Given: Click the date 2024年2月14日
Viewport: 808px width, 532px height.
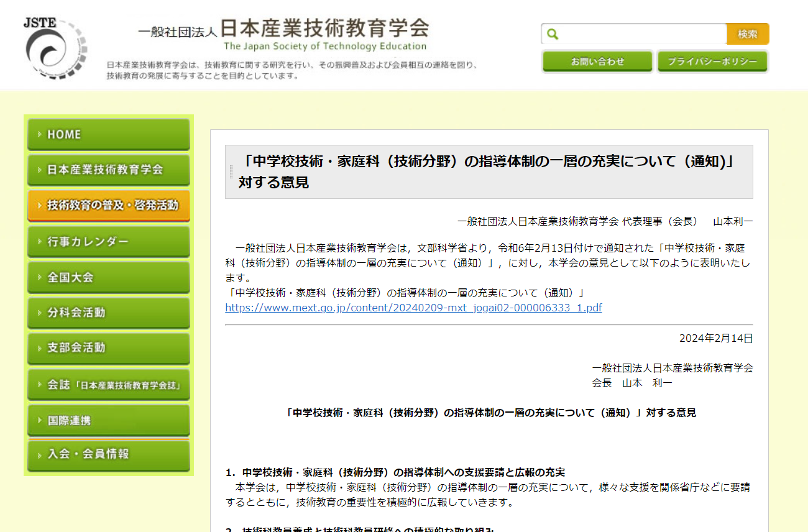Looking at the screenshot, I should click(x=716, y=338).
